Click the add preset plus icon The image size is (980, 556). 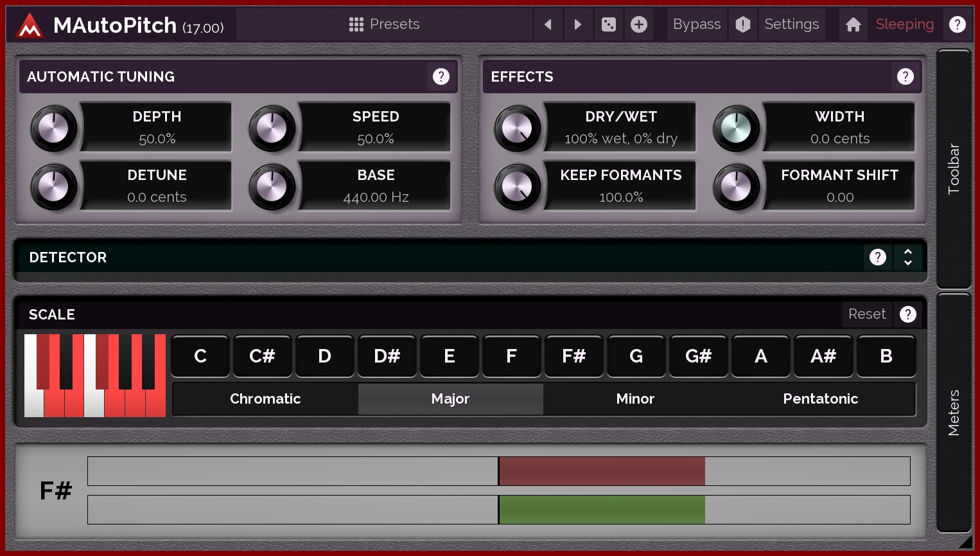coord(639,24)
